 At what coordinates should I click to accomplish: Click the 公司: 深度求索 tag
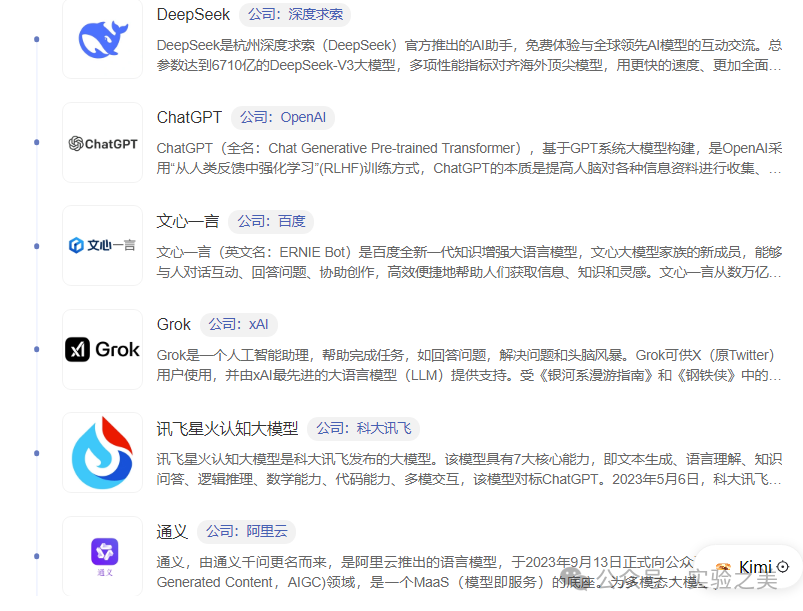pos(295,14)
